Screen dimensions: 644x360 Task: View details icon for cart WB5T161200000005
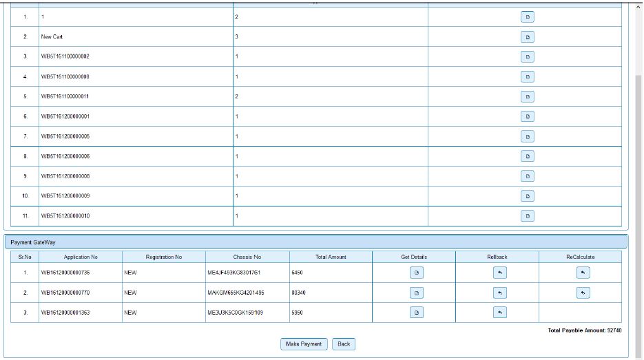528,136
